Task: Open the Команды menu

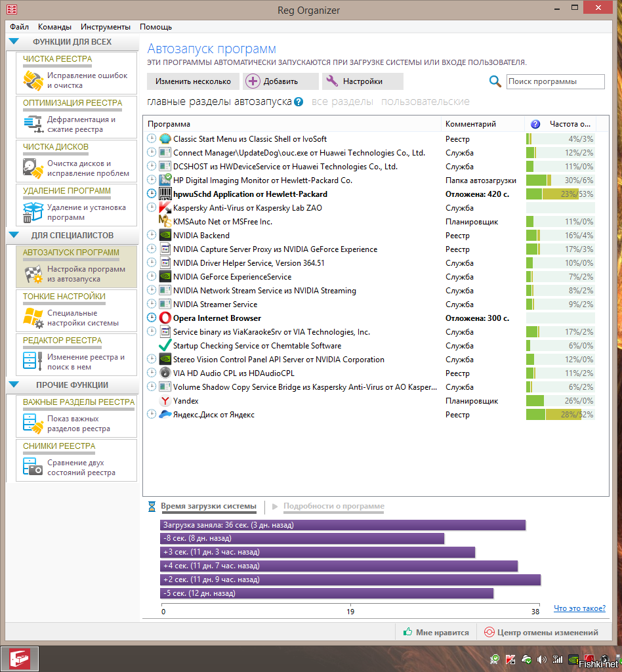Action: pyautogui.click(x=55, y=26)
